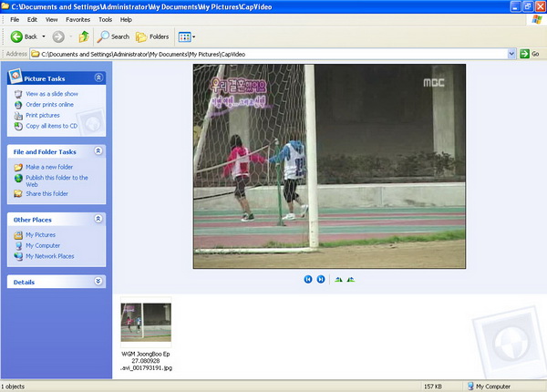Open the Edit menu

(x=32, y=19)
